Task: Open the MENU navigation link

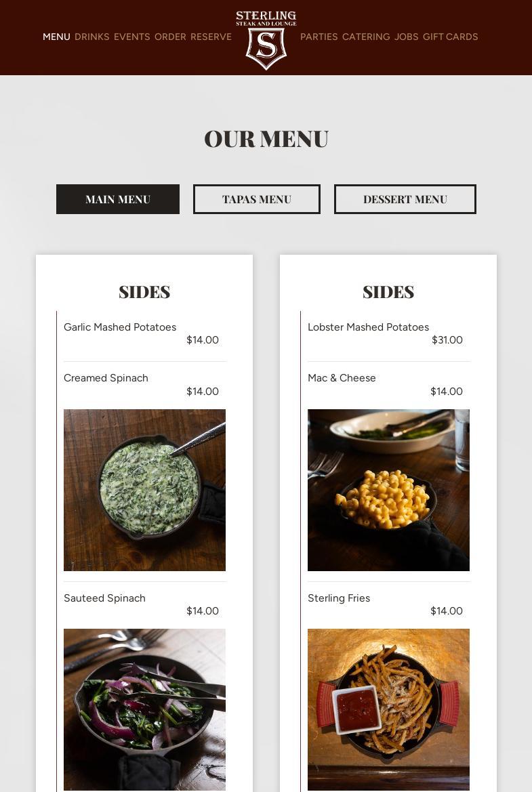Action: click(x=56, y=37)
